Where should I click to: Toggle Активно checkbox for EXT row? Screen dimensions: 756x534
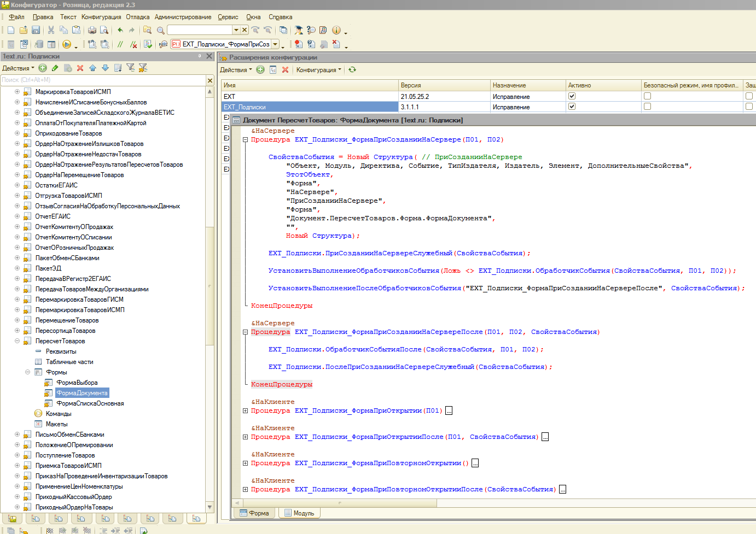click(x=572, y=96)
